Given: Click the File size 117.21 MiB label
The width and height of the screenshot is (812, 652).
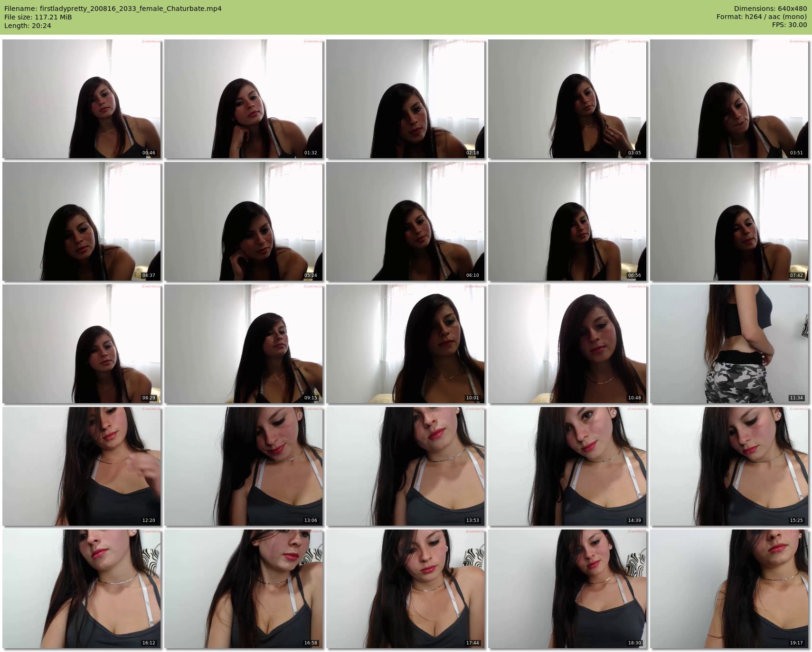Looking at the screenshot, I should coord(38,17).
